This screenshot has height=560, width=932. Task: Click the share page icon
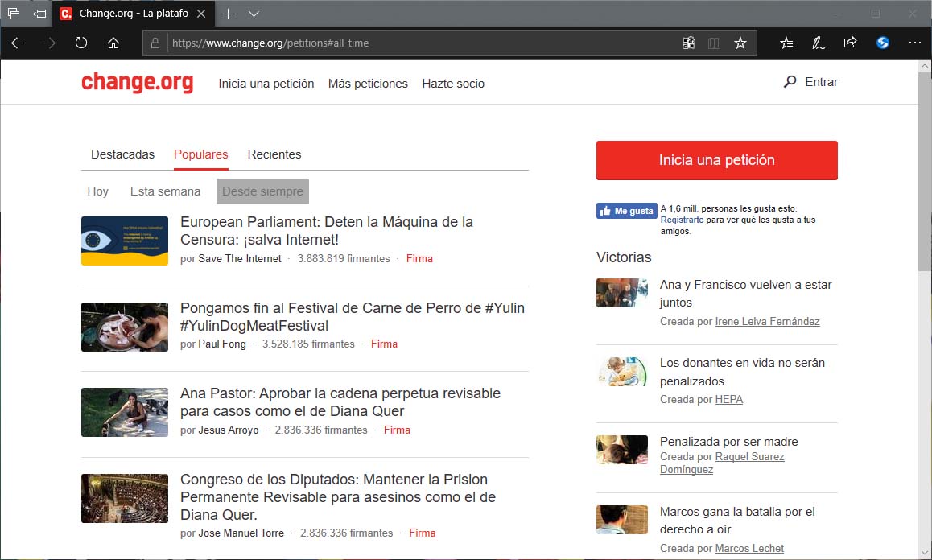851,43
